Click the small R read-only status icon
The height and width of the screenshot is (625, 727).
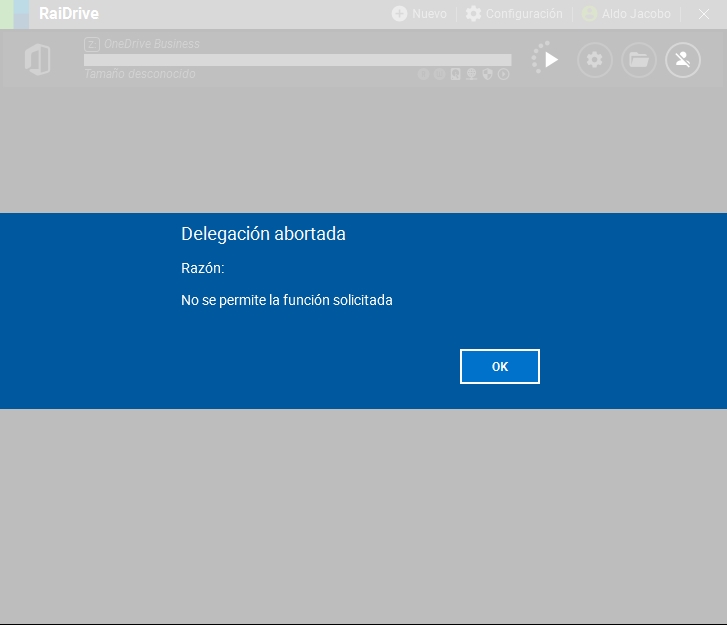[424, 74]
